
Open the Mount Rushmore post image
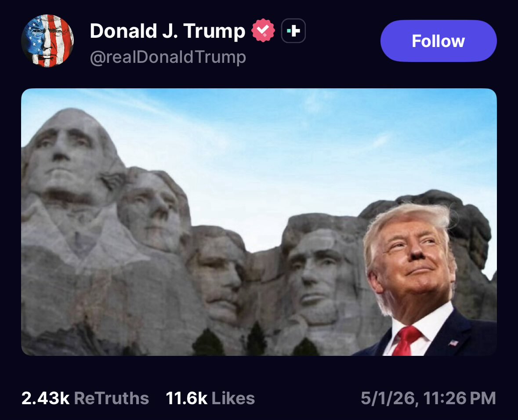point(259,222)
